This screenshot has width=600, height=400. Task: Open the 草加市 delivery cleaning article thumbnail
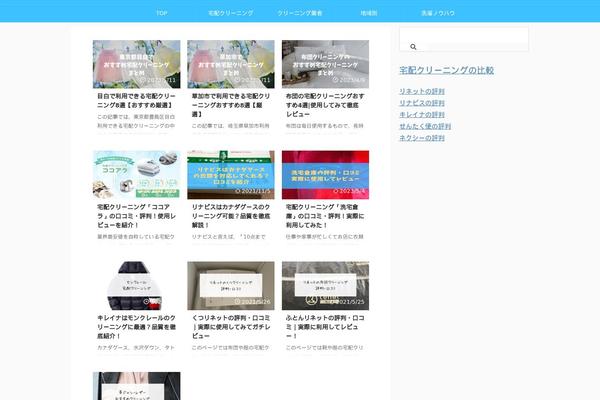(231, 64)
